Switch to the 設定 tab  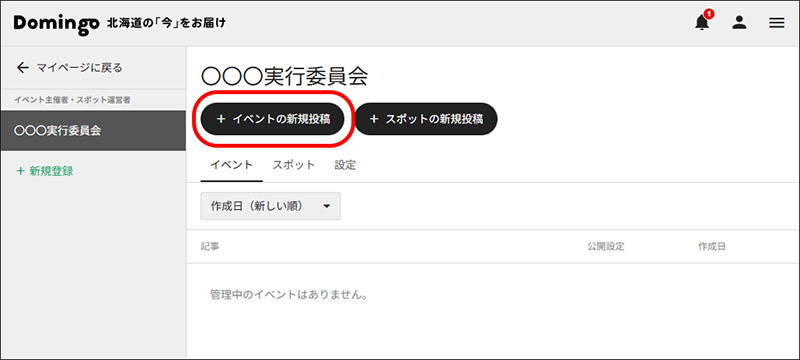[x=345, y=165]
